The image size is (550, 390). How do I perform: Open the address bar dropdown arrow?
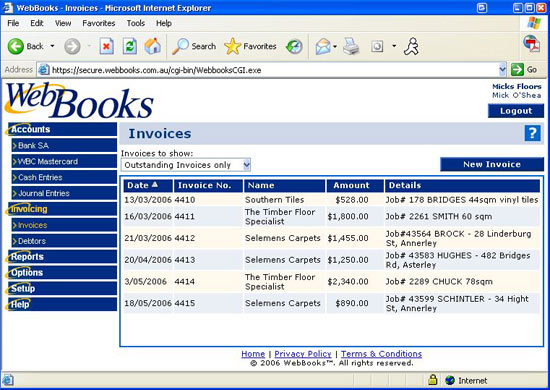pyautogui.click(x=502, y=70)
